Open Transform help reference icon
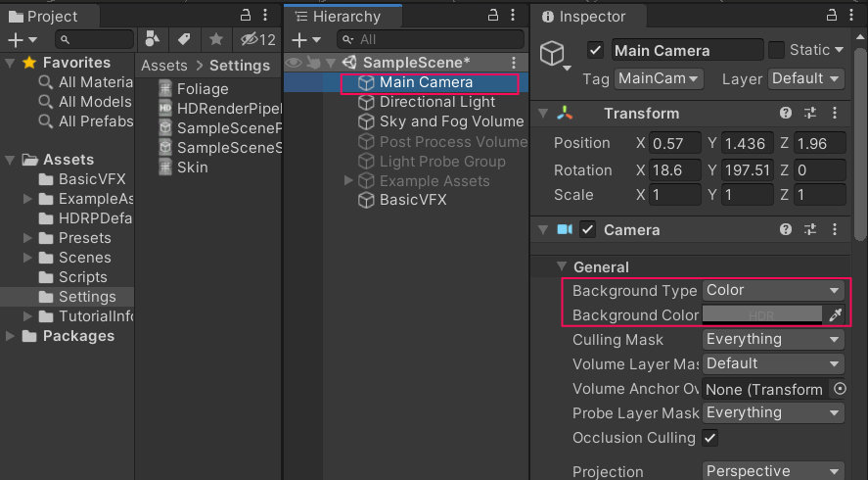Image resolution: width=868 pixels, height=480 pixels. point(785,113)
